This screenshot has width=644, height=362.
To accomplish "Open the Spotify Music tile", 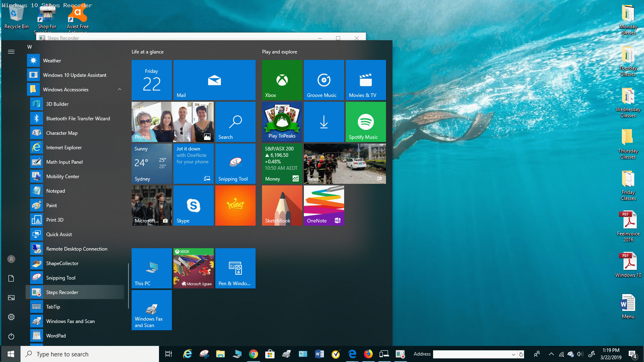I will coord(366,122).
